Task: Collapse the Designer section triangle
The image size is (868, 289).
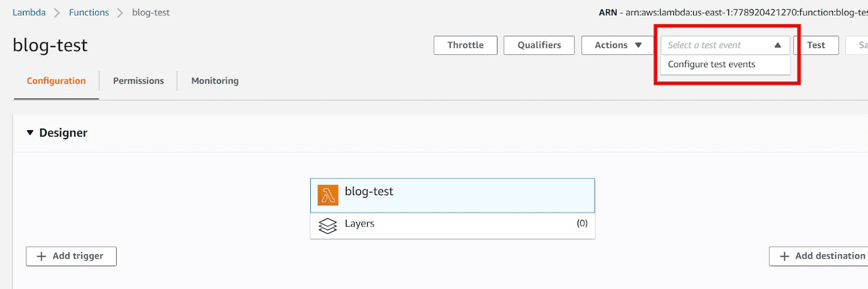Action: coord(30,132)
